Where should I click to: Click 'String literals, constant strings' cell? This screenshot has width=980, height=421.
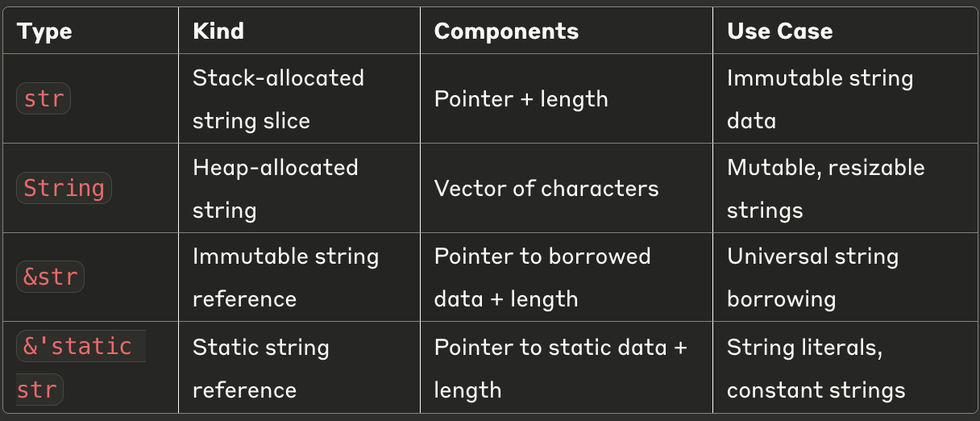(845, 369)
